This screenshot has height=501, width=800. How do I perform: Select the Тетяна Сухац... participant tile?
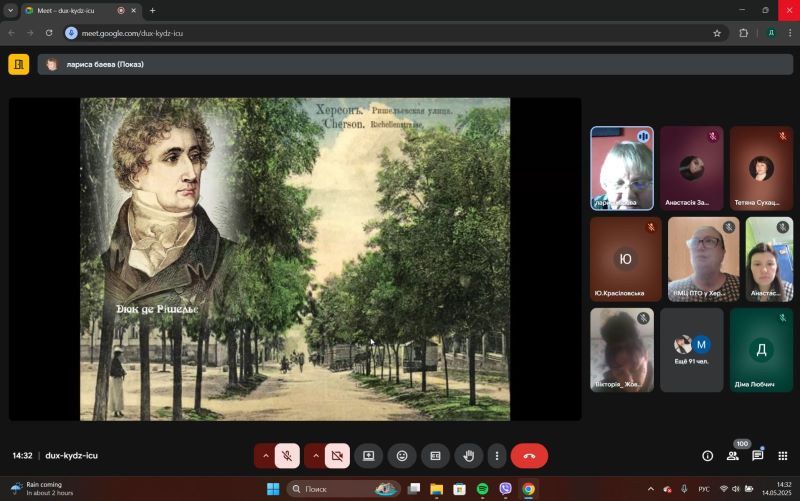761,168
